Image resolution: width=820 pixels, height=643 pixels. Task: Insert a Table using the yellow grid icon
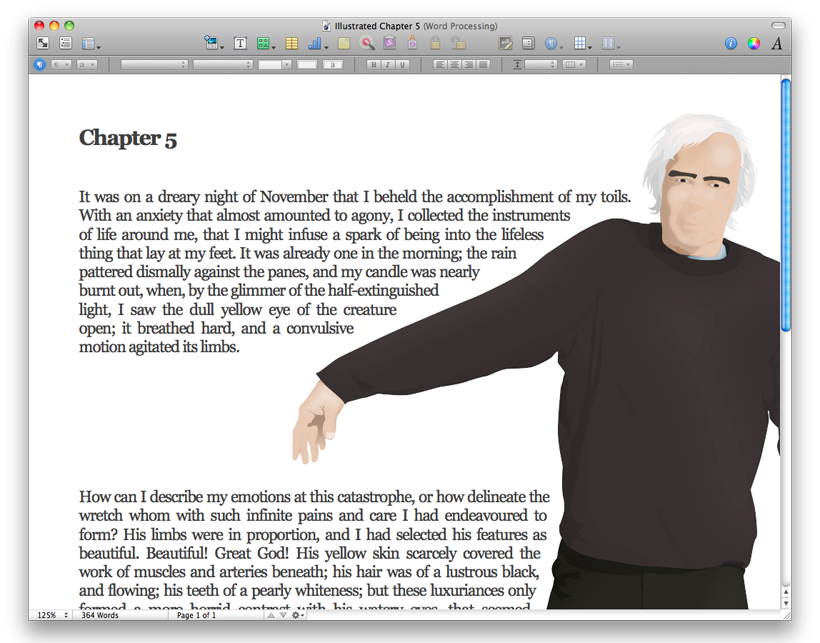(x=291, y=43)
